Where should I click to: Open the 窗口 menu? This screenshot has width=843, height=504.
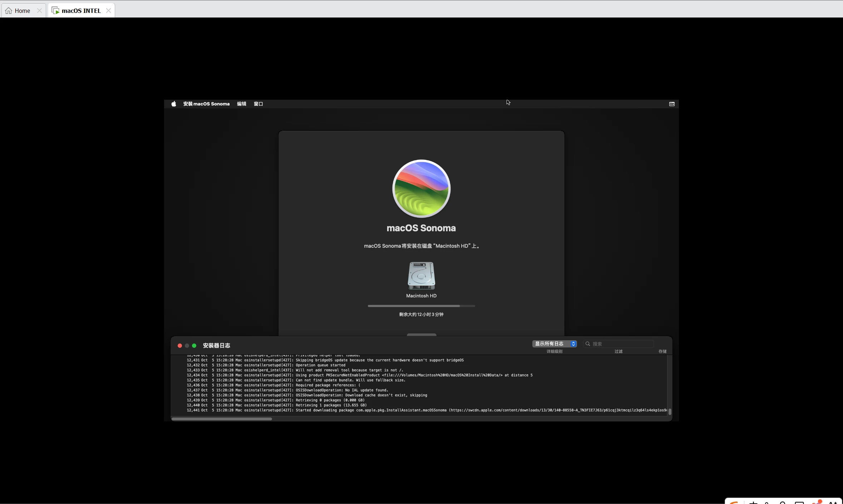[258, 104]
